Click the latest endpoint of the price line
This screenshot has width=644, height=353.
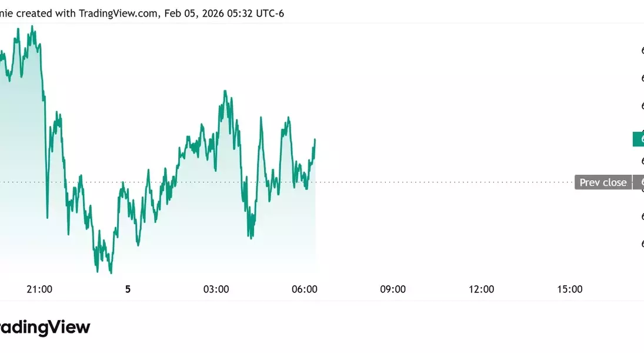click(315, 140)
